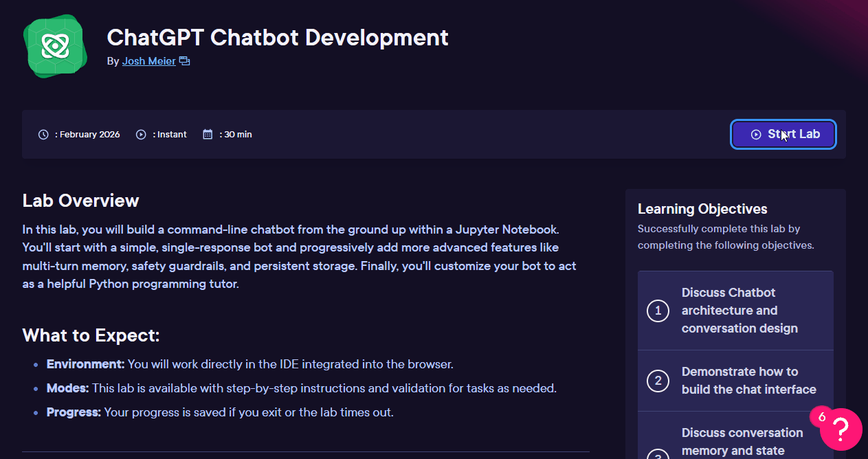The height and width of the screenshot is (459, 868).
Task: Click the number 2 circle objective icon
Action: 658,381
